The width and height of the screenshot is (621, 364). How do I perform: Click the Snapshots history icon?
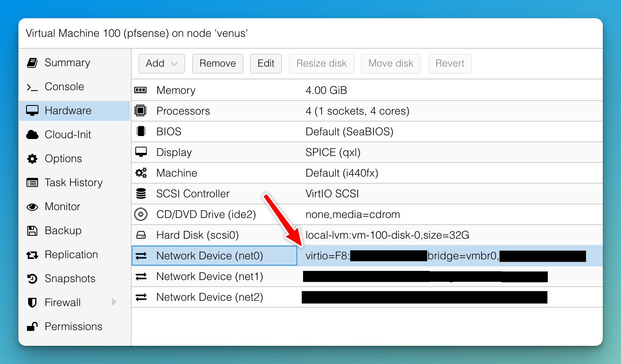tap(32, 279)
